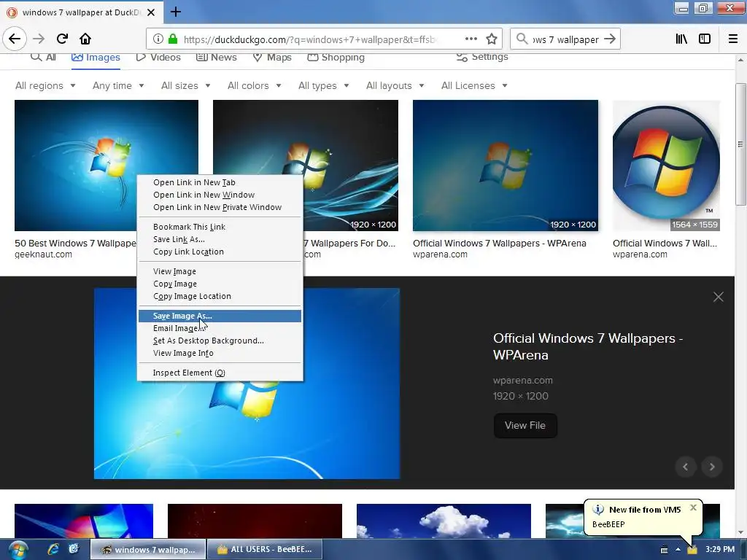Open Official Windows 7 Wallpapers - WPArena title link
Screen dimensions: 747x560
click(x=588, y=346)
